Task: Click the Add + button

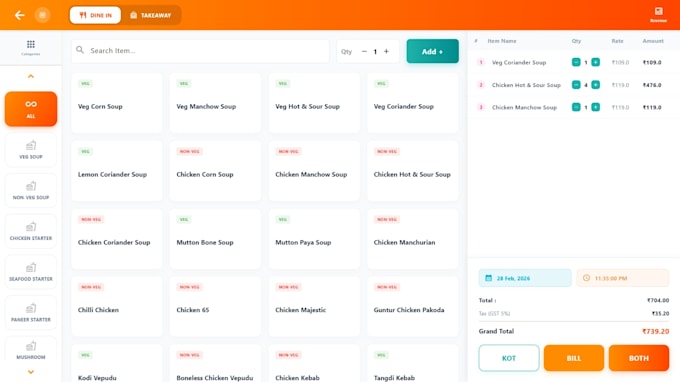Action: coord(432,51)
